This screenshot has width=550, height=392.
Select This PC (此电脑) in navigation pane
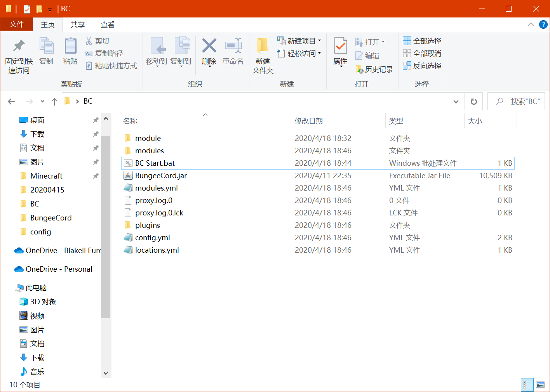tap(31, 288)
